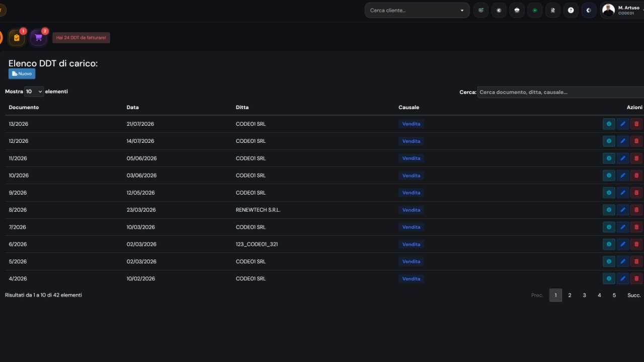Open the help question mark icon
The width and height of the screenshot is (644, 362).
coord(571,10)
